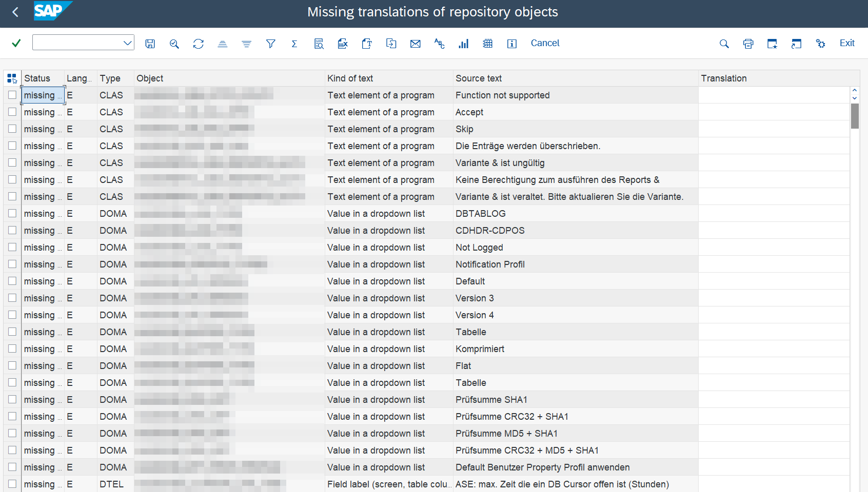The height and width of the screenshot is (492, 868).
Task: Search using the magnifier at right
Action: [x=724, y=44]
